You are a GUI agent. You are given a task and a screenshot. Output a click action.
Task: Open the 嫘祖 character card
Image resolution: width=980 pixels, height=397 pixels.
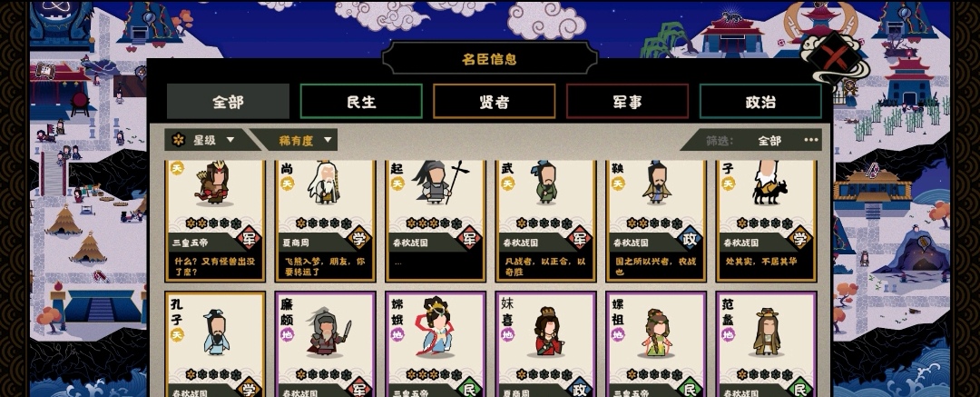point(656,343)
